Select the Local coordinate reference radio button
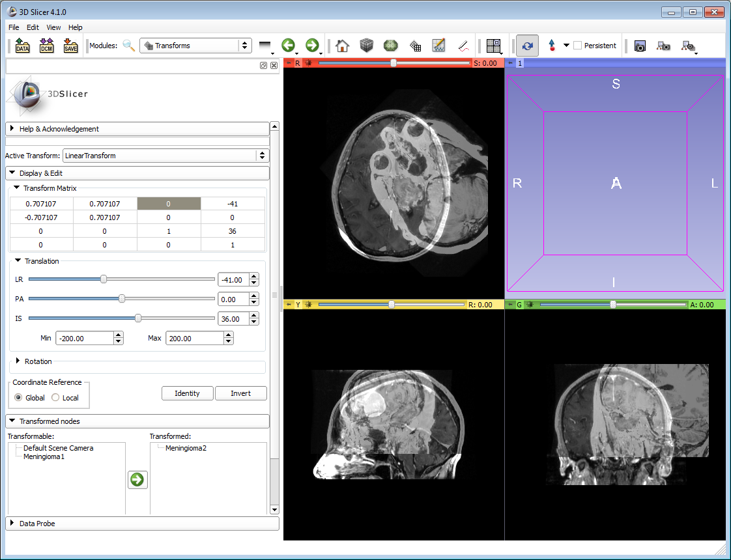The height and width of the screenshot is (560, 731). point(55,397)
